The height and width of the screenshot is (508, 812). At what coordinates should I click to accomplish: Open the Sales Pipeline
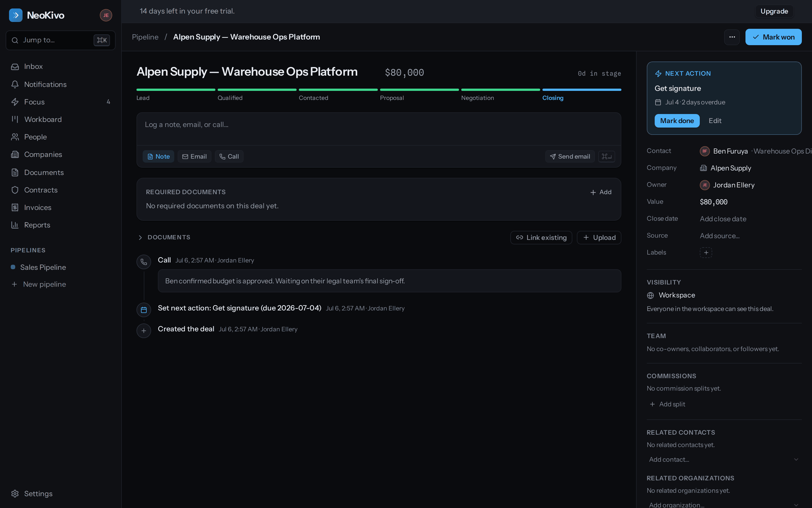(x=60, y=267)
